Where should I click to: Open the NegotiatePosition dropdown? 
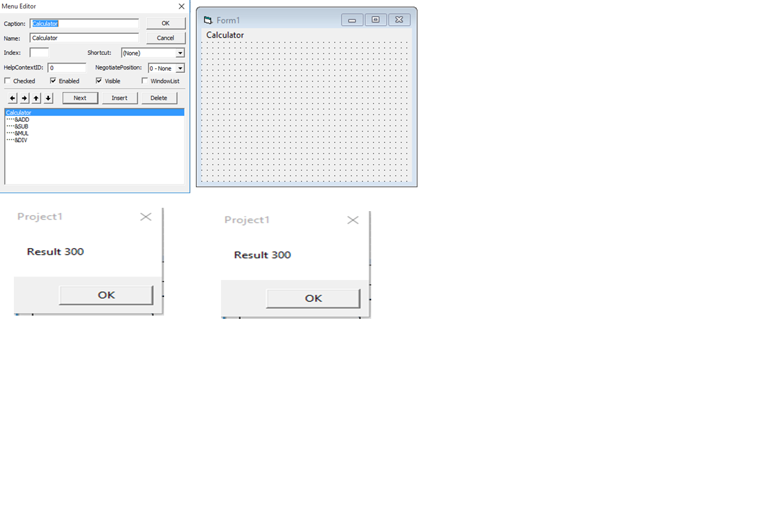coord(180,69)
